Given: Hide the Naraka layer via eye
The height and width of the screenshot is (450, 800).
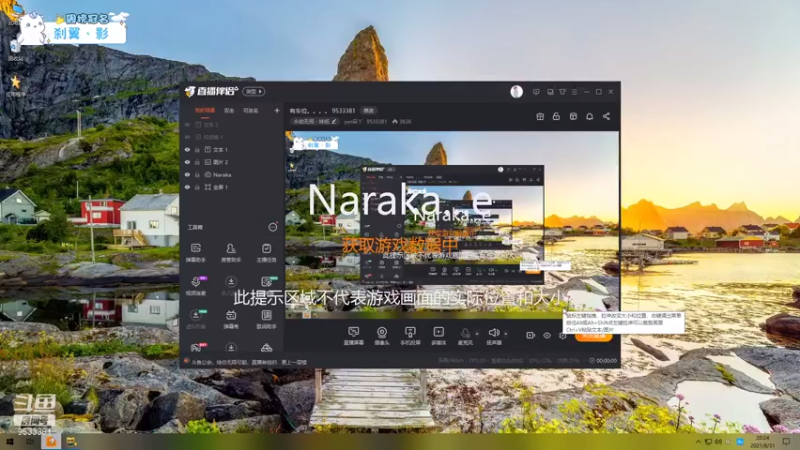Looking at the screenshot, I should [x=187, y=175].
